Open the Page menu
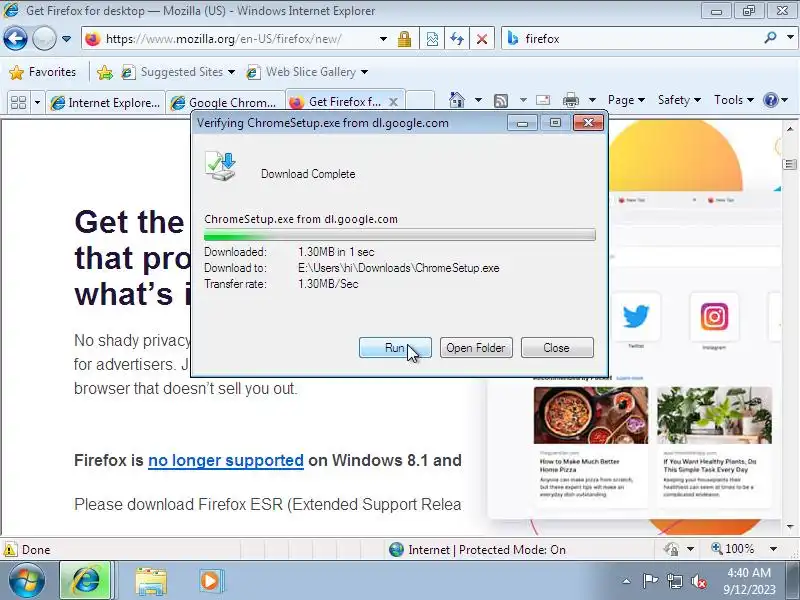Screen dimensions: 800x600 point(627,100)
